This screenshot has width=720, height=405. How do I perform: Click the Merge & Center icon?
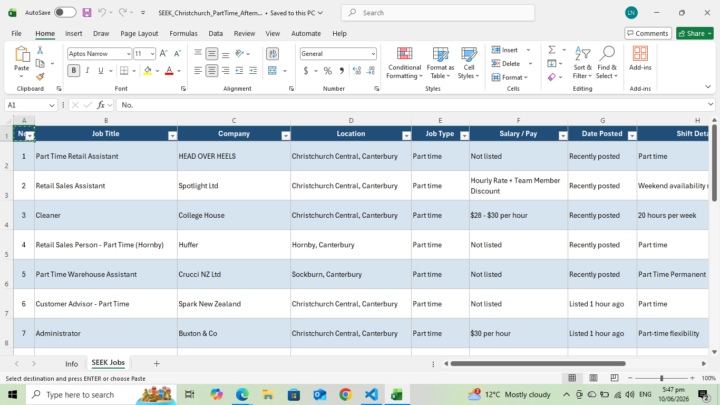(x=272, y=71)
